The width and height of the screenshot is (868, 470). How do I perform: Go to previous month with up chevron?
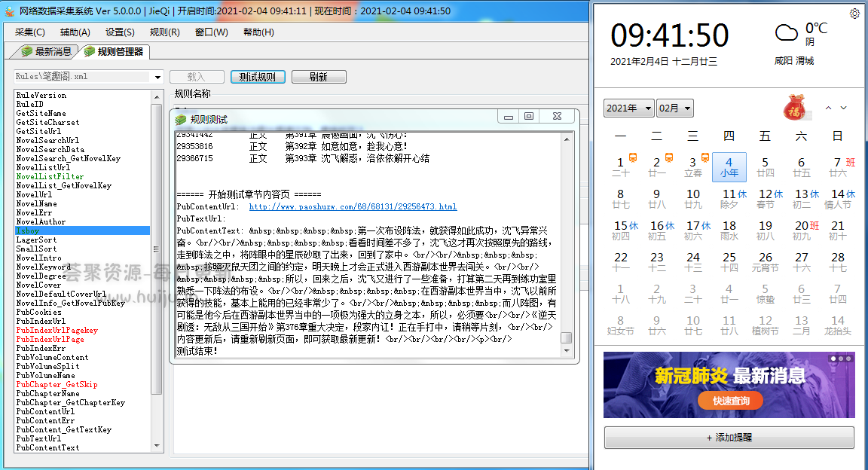point(828,108)
